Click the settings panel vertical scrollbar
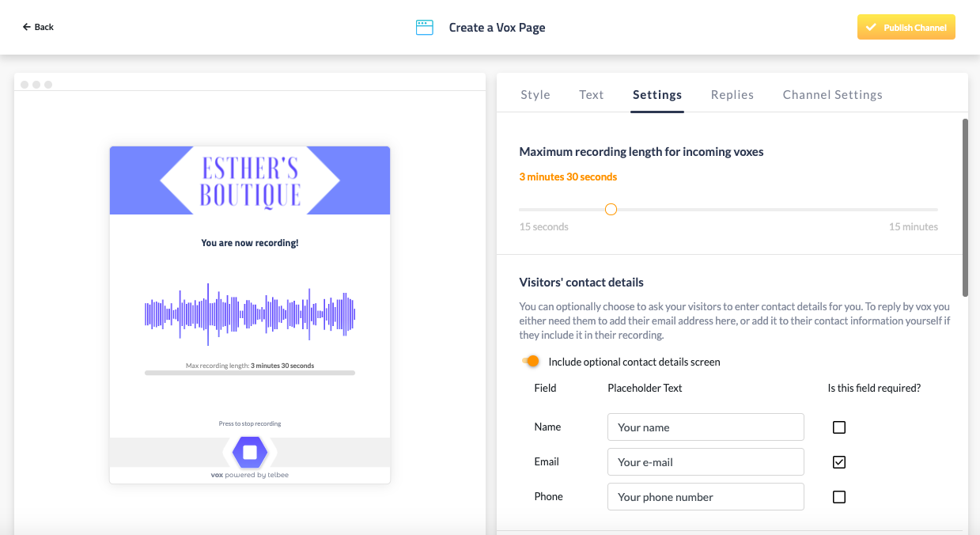Viewport: 980px width, 535px height. 965,207
